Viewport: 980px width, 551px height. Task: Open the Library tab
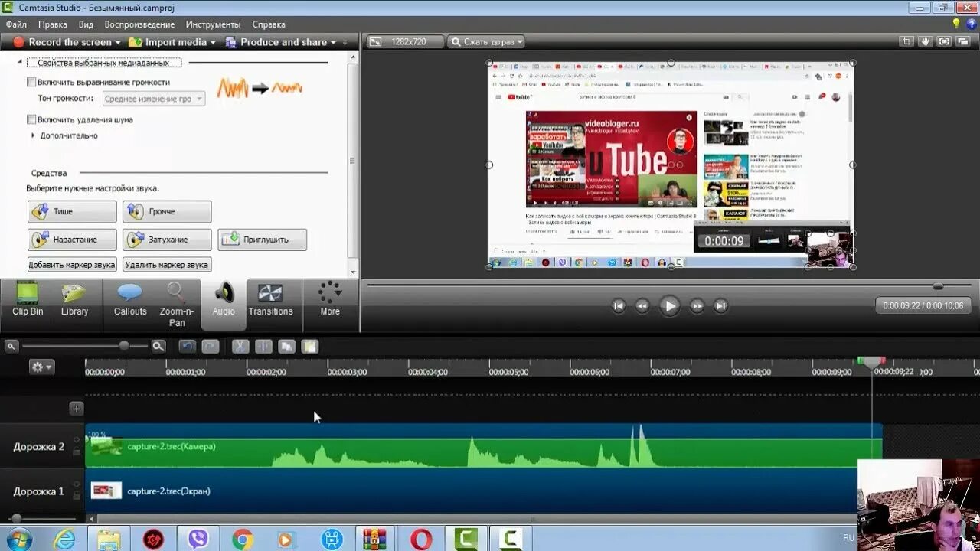tap(74, 300)
